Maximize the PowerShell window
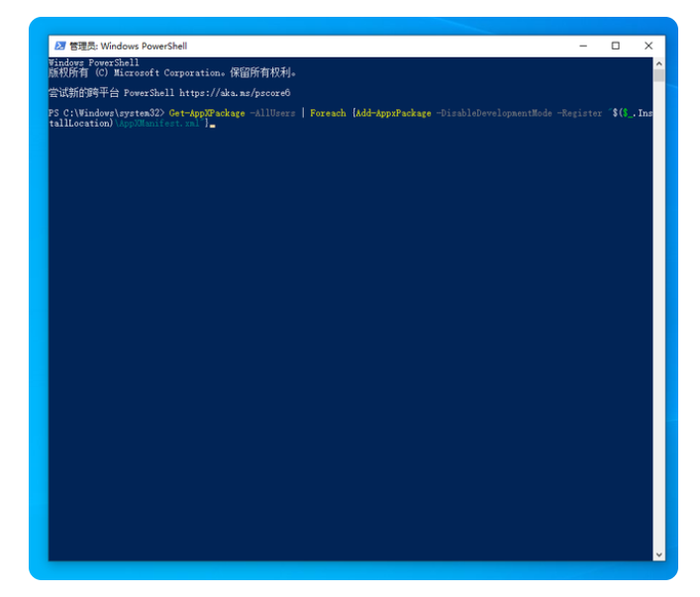This screenshot has height=597, width=700. (x=615, y=46)
